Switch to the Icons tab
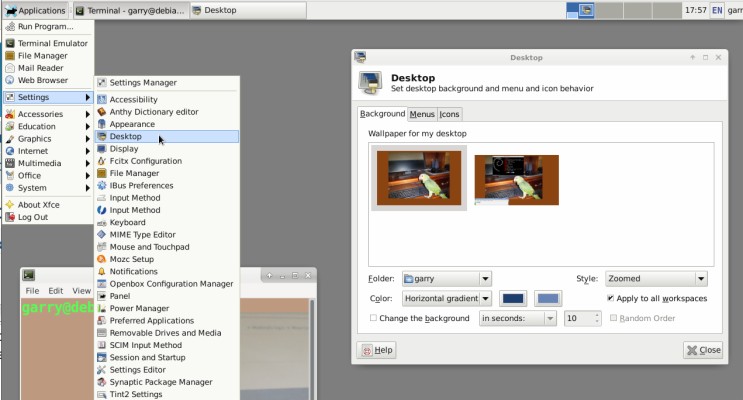This screenshot has height=400, width=743. (450, 114)
